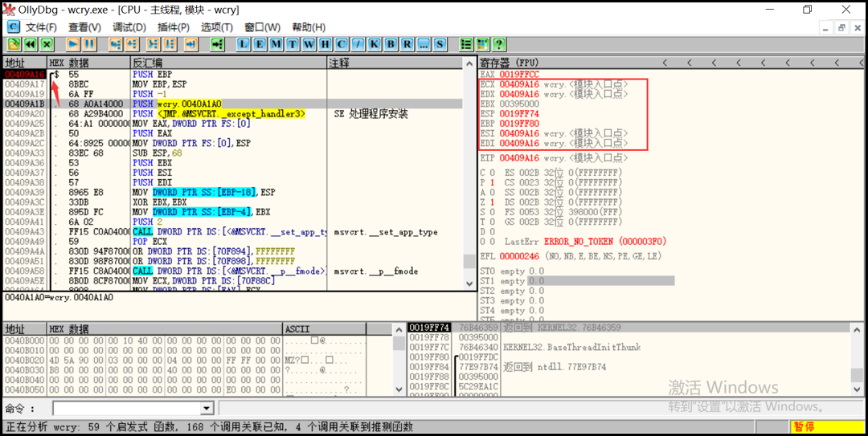The height and width of the screenshot is (436, 868).
Task: Select the SUB ESP,68 instruction row
Action: pyautogui.click(x=232, y=153)
